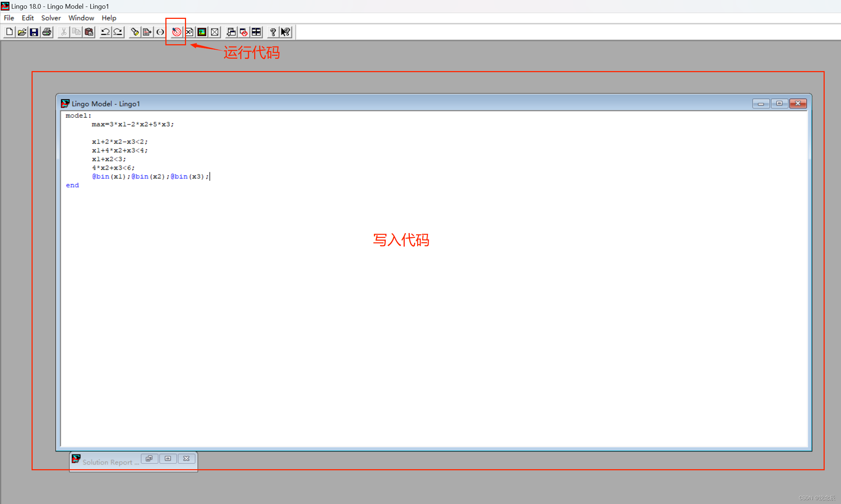
Task: Click the Tile windows grid icon
Action: 256,32
